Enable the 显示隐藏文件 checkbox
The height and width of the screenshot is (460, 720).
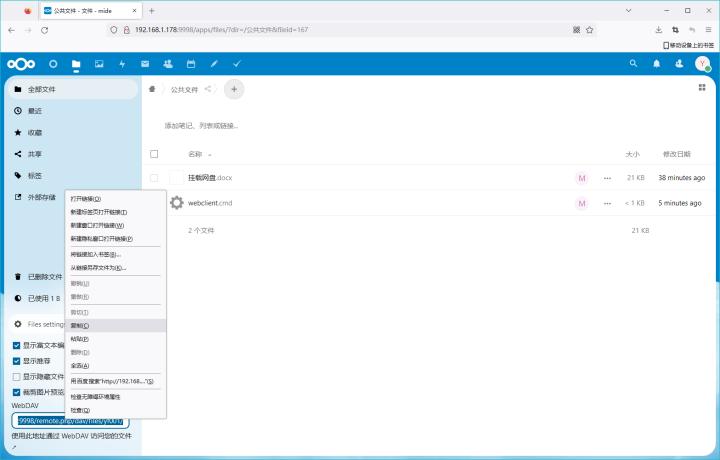click(17, 376)
